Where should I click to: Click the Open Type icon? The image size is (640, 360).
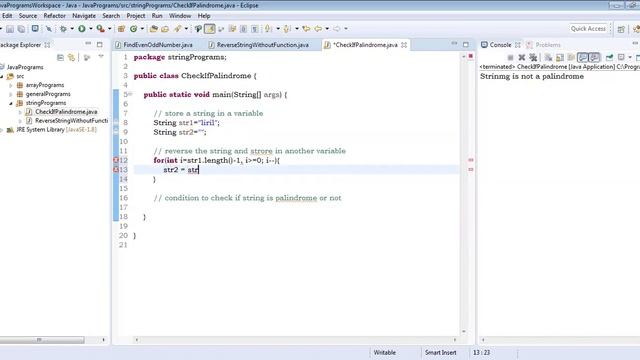tap(153, 29)
